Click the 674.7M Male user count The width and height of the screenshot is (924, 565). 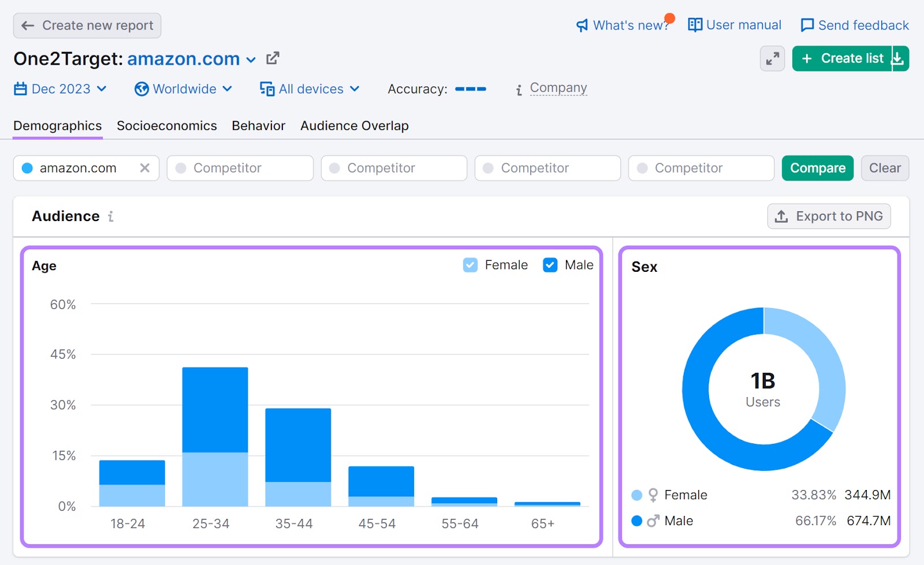869,521
